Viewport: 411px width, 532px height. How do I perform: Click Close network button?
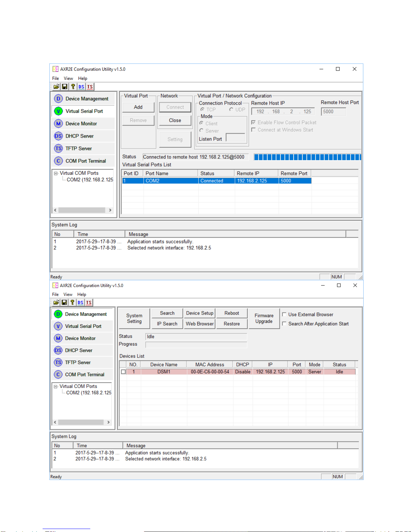175,120
